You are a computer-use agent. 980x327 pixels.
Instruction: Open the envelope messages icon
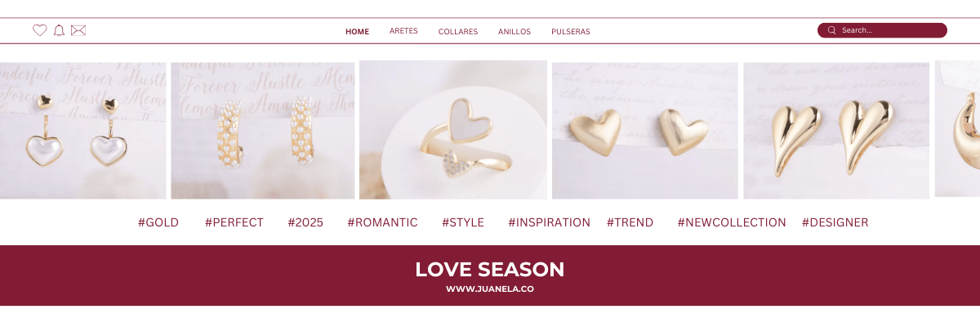pyautogui.click(x=78, y=30)
